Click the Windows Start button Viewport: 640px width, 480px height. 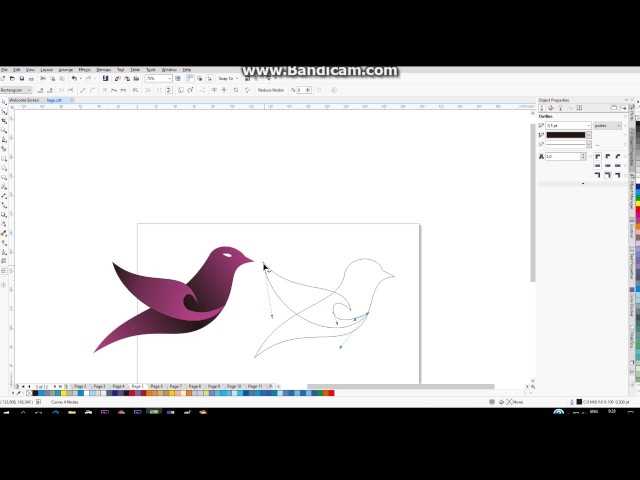click(6, 412)
